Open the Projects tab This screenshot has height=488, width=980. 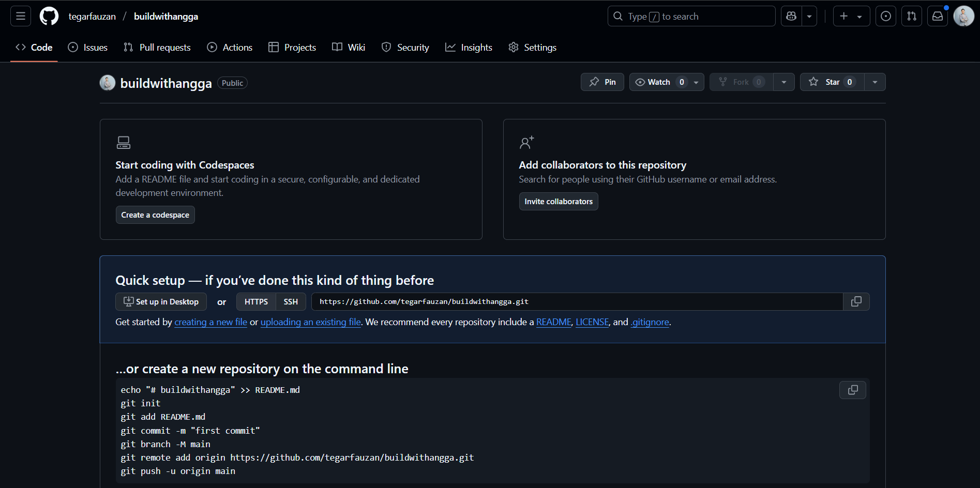click(x=292, y=47)
